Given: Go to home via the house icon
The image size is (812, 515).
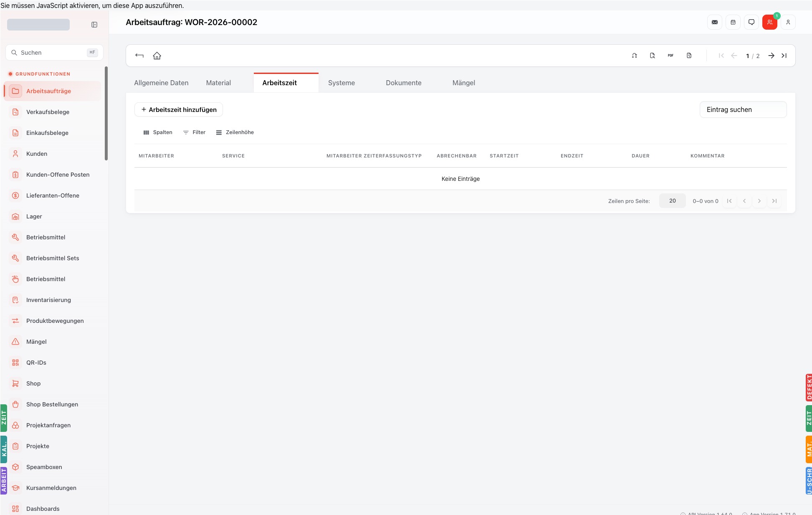Looking at the screenshot, I should click(157, 56).
